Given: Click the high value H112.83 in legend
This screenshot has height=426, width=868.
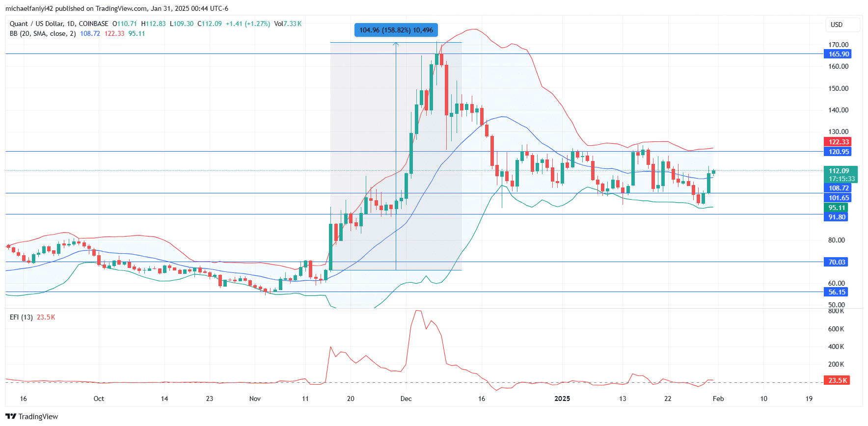Looking at the screenshot, I should [x=153, y=24].
